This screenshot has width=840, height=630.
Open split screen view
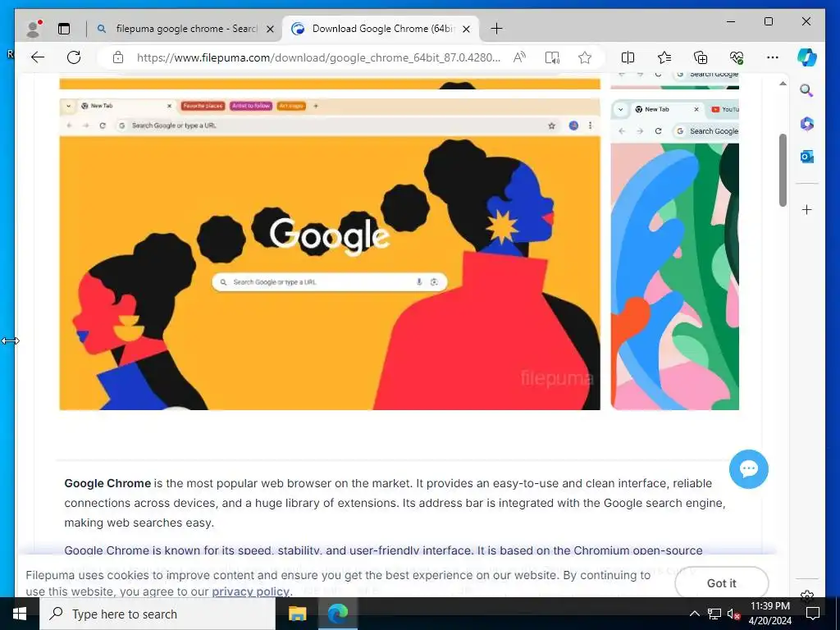click(x=628, y=57)
